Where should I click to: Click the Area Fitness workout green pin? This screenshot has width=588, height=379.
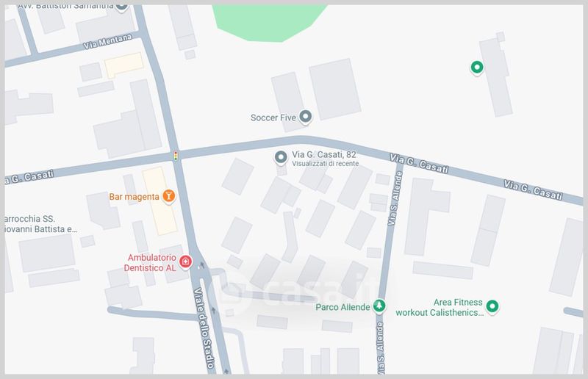point(492,306)
